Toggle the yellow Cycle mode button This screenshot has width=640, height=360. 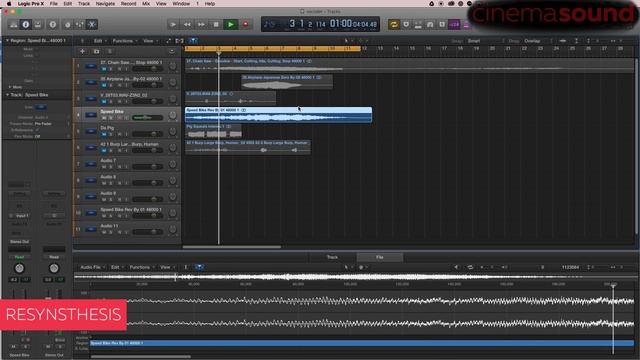[394, 24]
